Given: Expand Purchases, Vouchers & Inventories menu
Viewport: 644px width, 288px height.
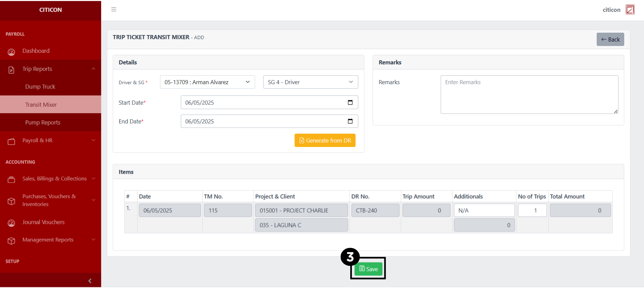Looking at the screenshot, I should (93, 200).
